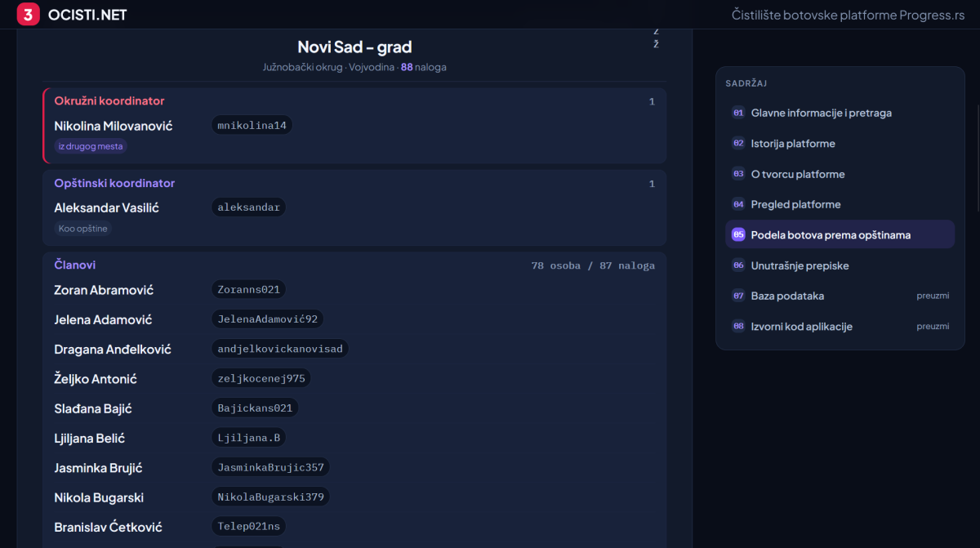The height and width of the screenshot is (548, 980).
Task: Click the username chip "andjelkovickanovisad"
Action: 280,349
